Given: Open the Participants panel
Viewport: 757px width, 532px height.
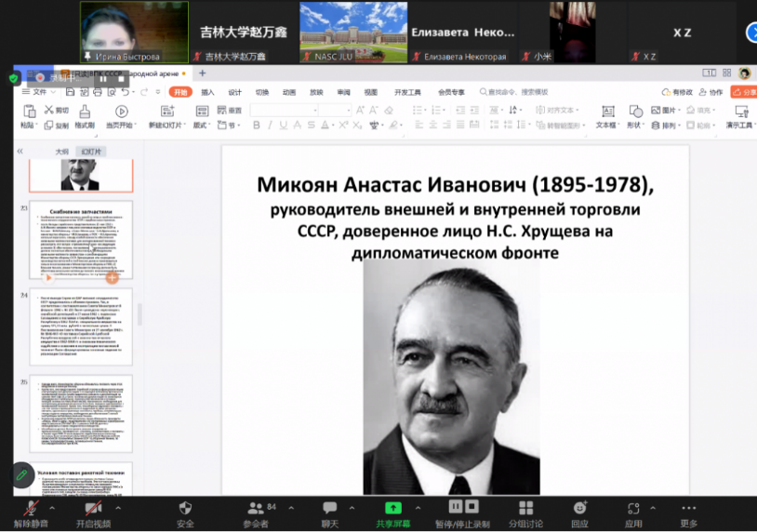Looking at the screenshot, I should 256,509.
